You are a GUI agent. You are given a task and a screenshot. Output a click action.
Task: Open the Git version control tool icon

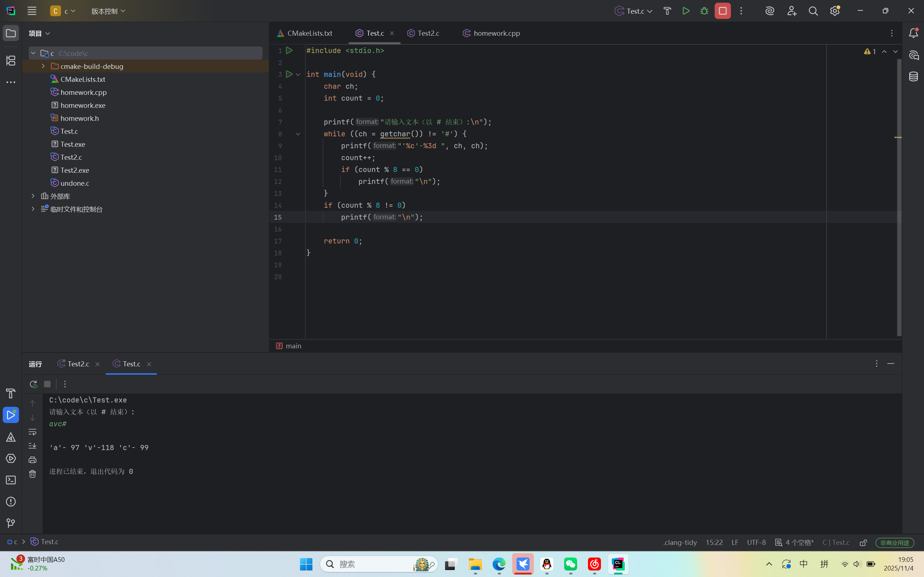coord(11,523)
